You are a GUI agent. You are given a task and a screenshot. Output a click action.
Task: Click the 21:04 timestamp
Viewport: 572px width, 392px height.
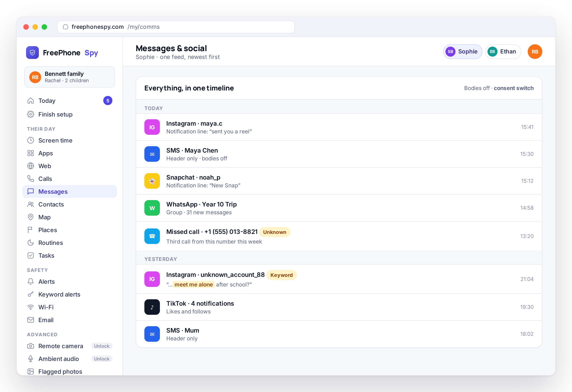coord(527,279)
